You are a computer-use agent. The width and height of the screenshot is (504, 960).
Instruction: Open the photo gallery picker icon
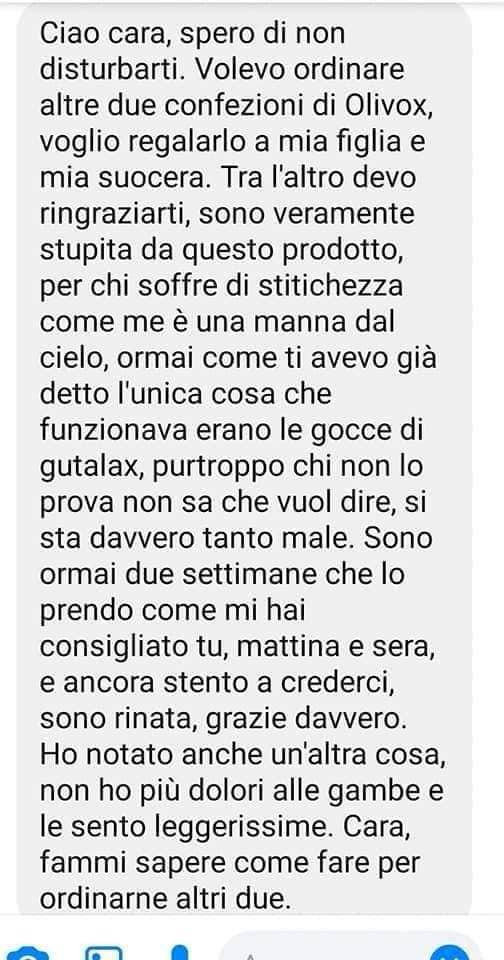104,954
